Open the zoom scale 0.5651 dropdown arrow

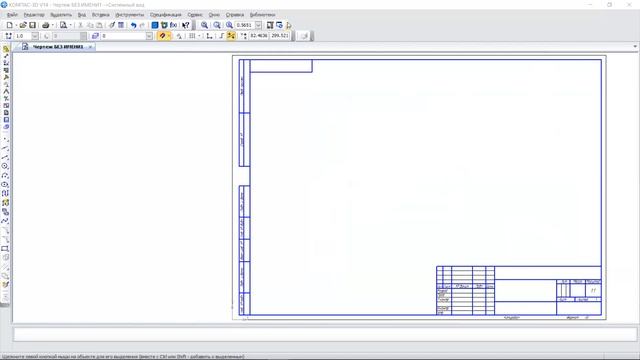pyautogui.click(x=258, y=25)
